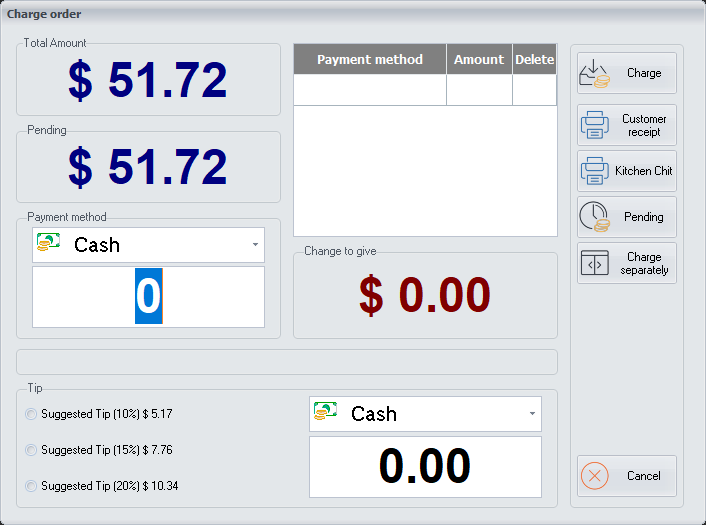Click the Charge cash register icon
706x525 pixels.
pyautogui.click(x=595, y=73)
